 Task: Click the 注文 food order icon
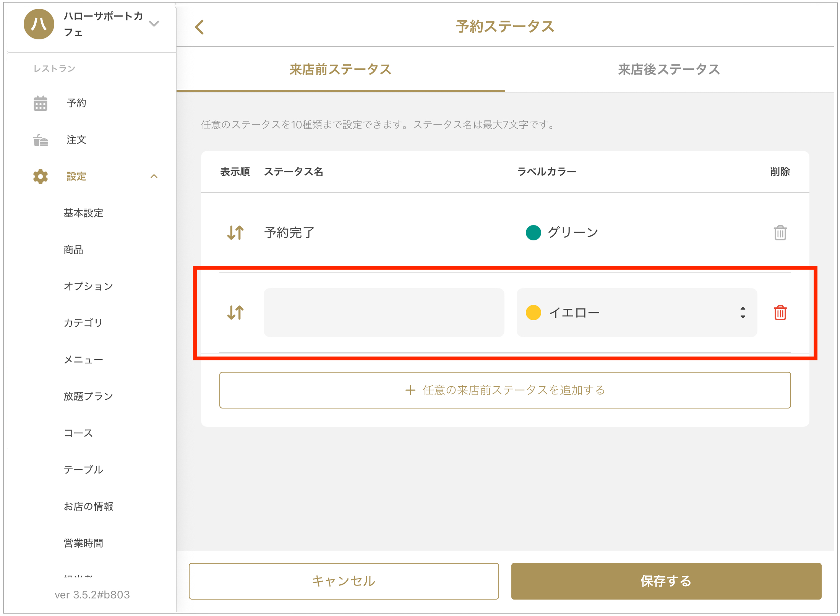pos(41,140)
